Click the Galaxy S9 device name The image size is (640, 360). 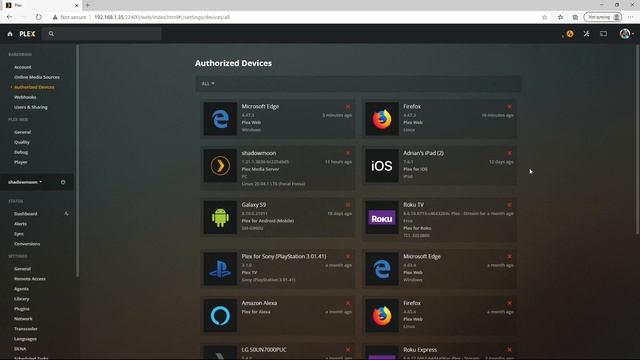[x=253, y=205]
